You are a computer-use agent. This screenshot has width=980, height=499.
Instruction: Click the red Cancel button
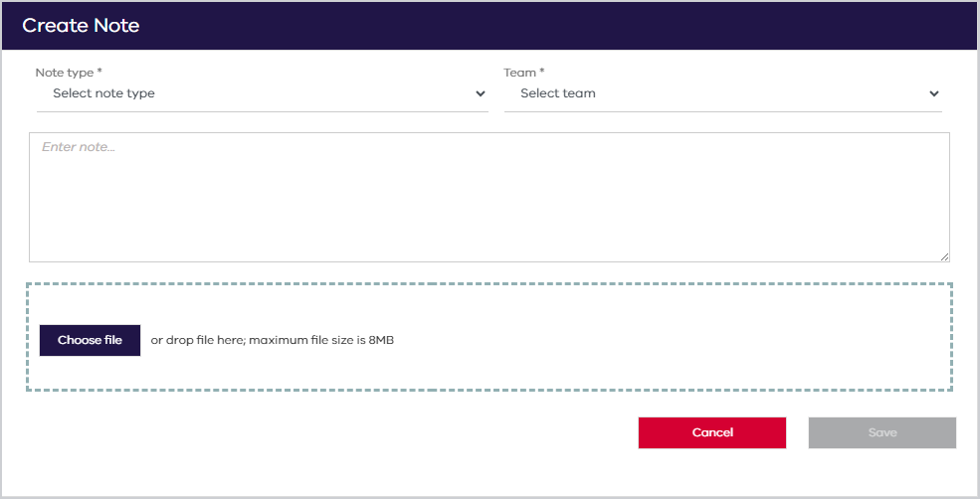click(712, 432)
